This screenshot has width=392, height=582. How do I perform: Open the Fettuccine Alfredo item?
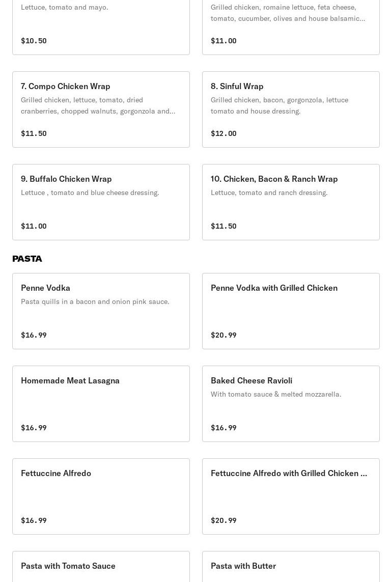point(101,496)
